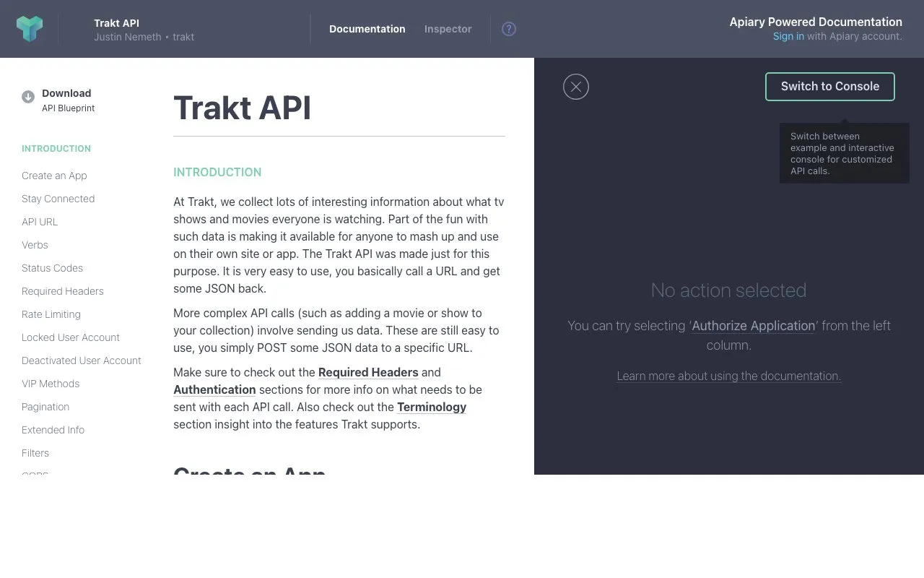The height and width of the screenshot is (578, 924).
Task: Navigate to Rate Limiting section
Action: tap(51, 314)
